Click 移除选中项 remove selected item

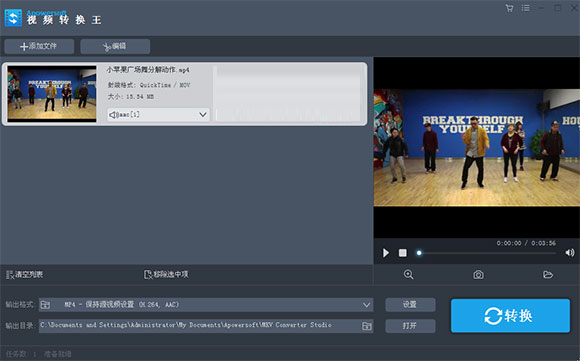pyautogui.click(x=166, y=274)
